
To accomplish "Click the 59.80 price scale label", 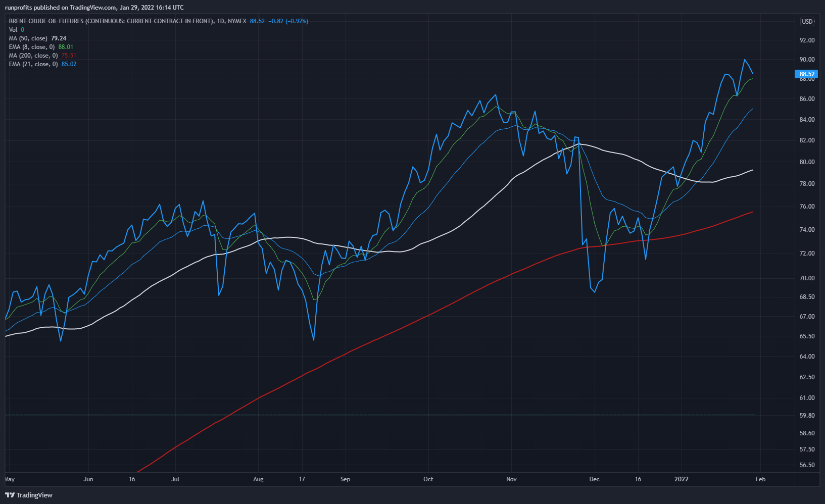I will pos(807,416).
